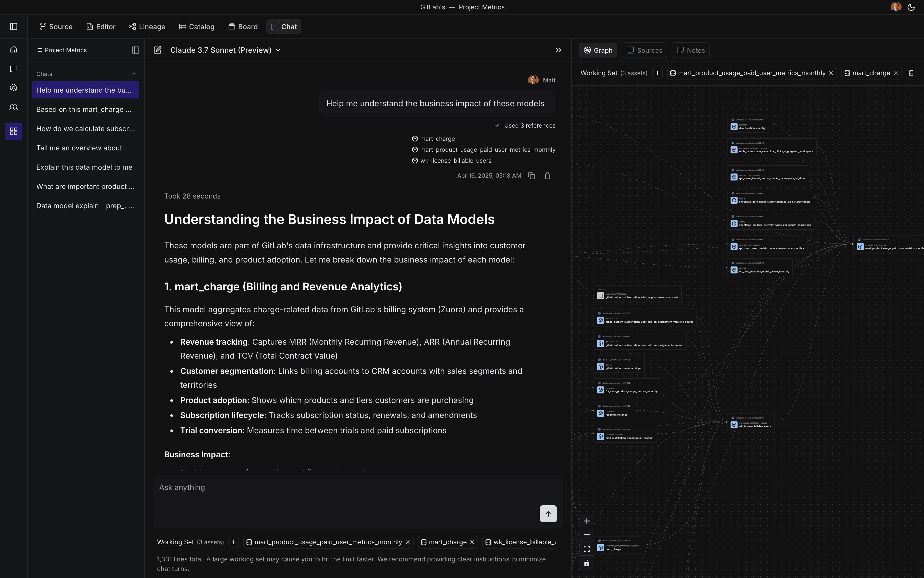Viewport: 924px width, 578px height.
Task: Open the Claude 3.7 Sonnet model dropdown
Action: (226, 50)
